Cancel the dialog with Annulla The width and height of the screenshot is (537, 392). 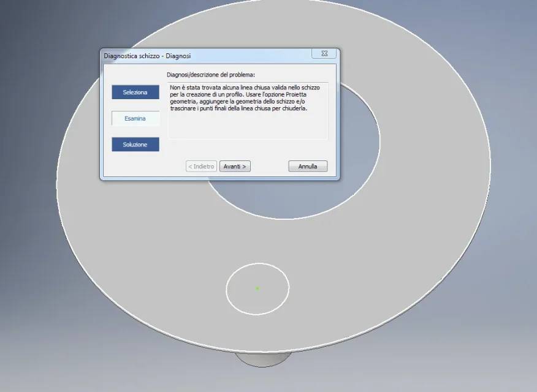(x=308, y=166)
